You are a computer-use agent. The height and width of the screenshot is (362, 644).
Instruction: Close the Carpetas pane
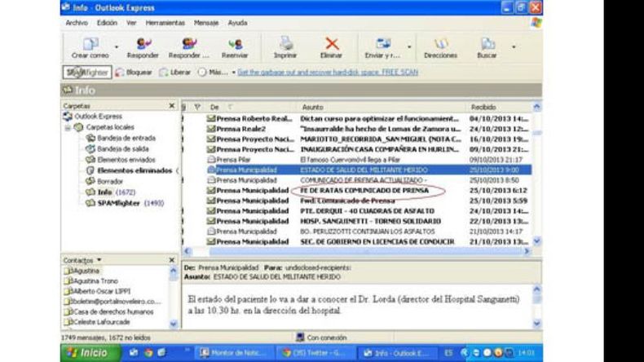point(172,106)
